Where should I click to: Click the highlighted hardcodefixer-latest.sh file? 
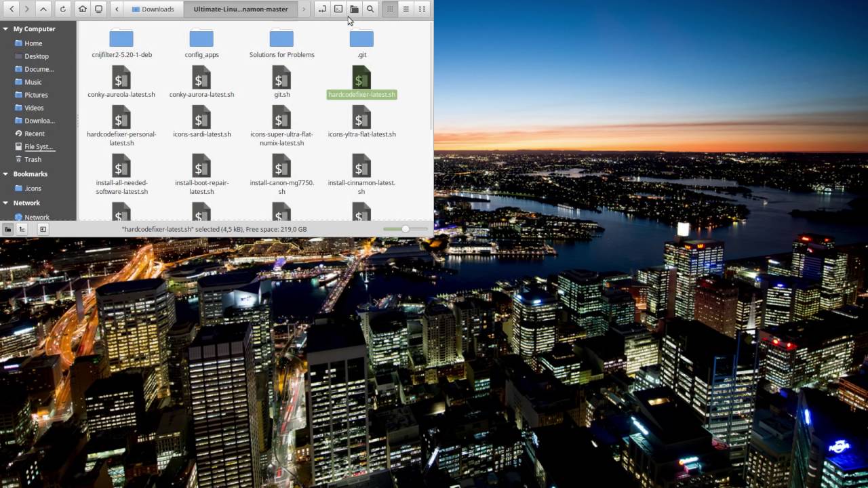(x=361, y=82)
